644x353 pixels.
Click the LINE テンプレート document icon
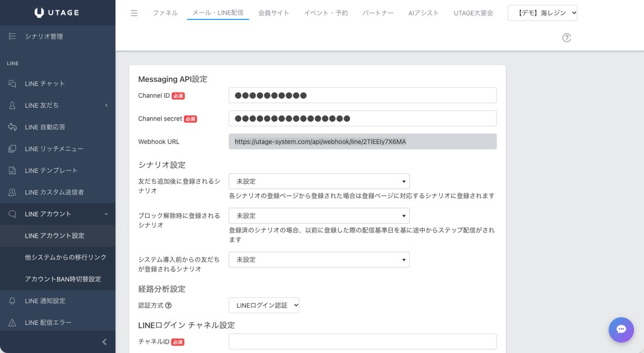[x=12, y=170]
